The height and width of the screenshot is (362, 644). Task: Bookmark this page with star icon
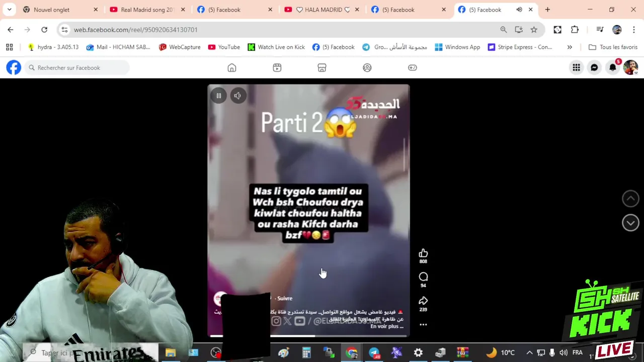pos(534,30)
